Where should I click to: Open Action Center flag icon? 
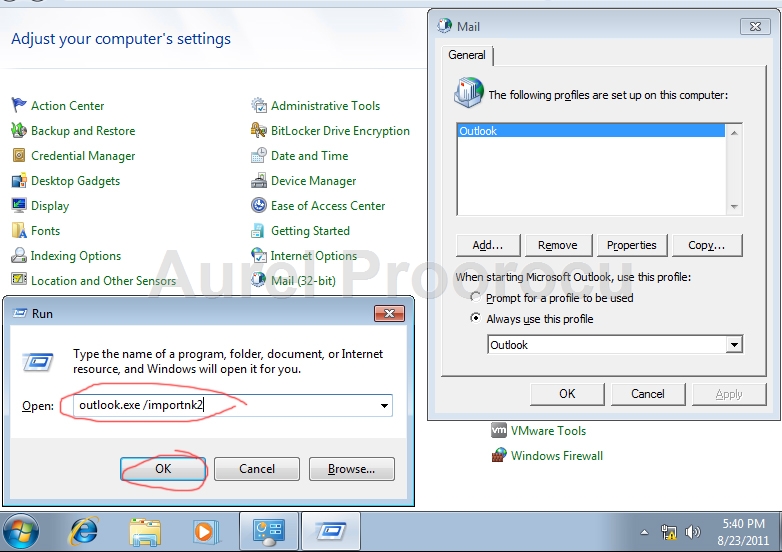coord(18,105)
